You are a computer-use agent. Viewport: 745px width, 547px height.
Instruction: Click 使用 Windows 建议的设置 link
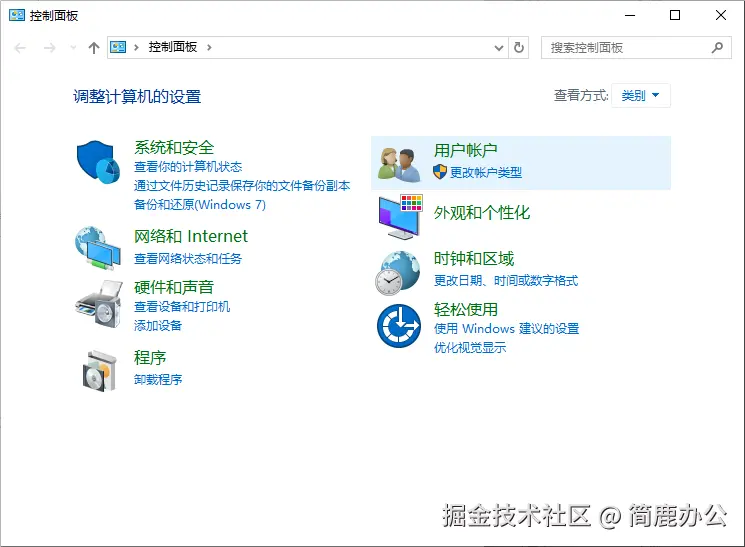point(506,328)
